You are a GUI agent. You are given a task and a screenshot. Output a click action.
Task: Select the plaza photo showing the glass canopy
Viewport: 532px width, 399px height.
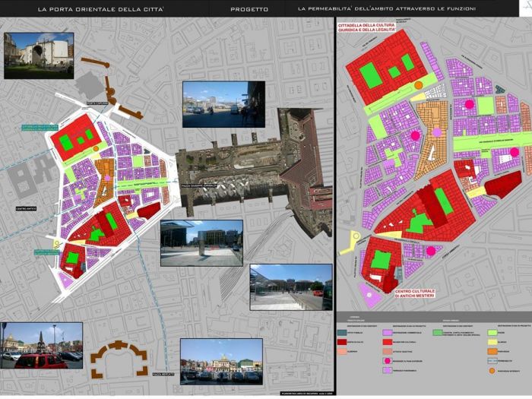pyautogui.click(x=291, y=287)
